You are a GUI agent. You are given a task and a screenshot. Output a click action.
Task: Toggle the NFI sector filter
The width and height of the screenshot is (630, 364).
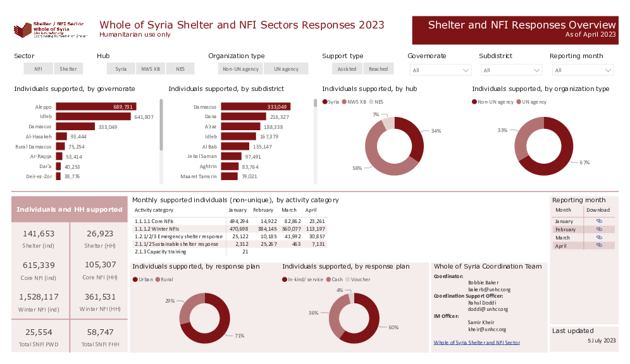click(38, 69)
